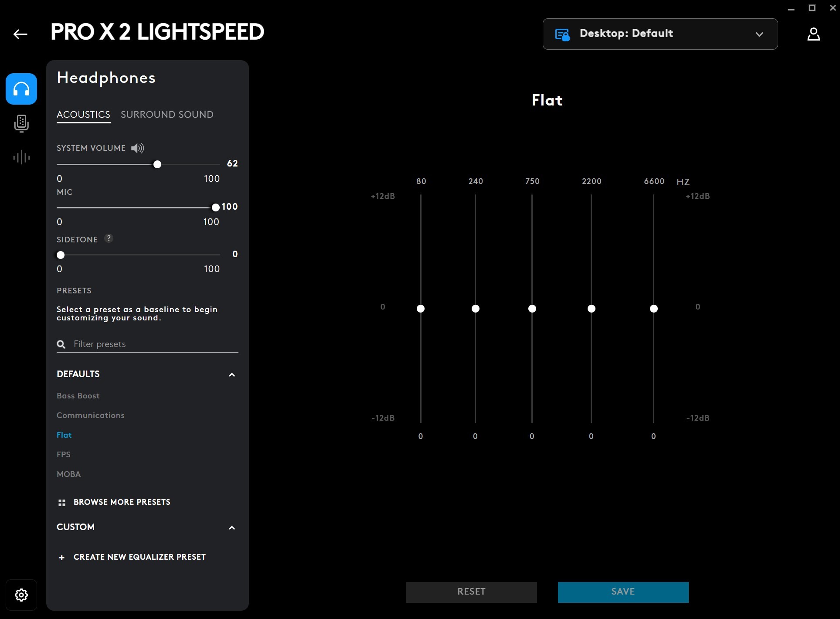Switch to the ACOUSTICS tab
Image resolution: width=840 pixels, height=619 pixels.
(x=83, y=115)
